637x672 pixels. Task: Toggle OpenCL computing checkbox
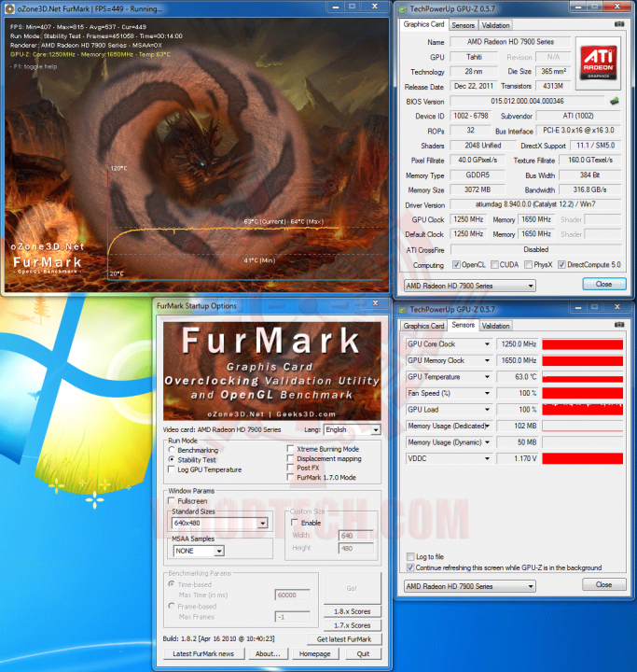(457, 265)
